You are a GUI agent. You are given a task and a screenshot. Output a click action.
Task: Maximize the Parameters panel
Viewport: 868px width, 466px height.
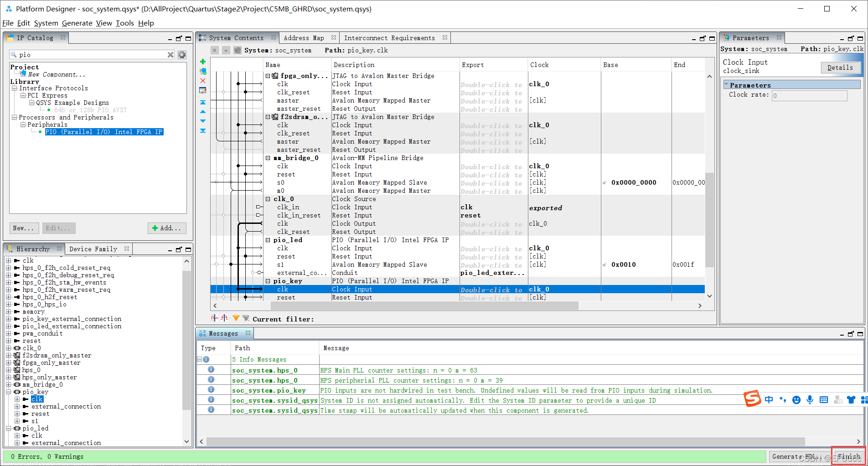860,38
